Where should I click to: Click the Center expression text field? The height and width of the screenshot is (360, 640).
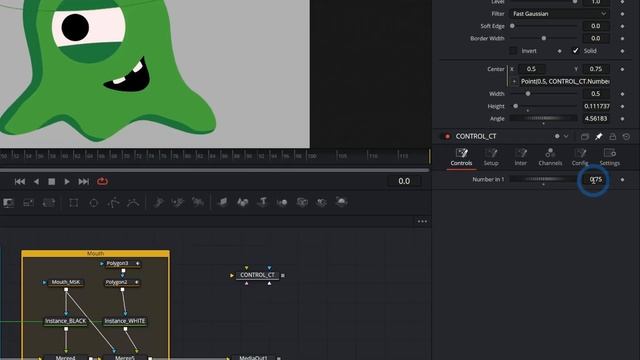565,82
